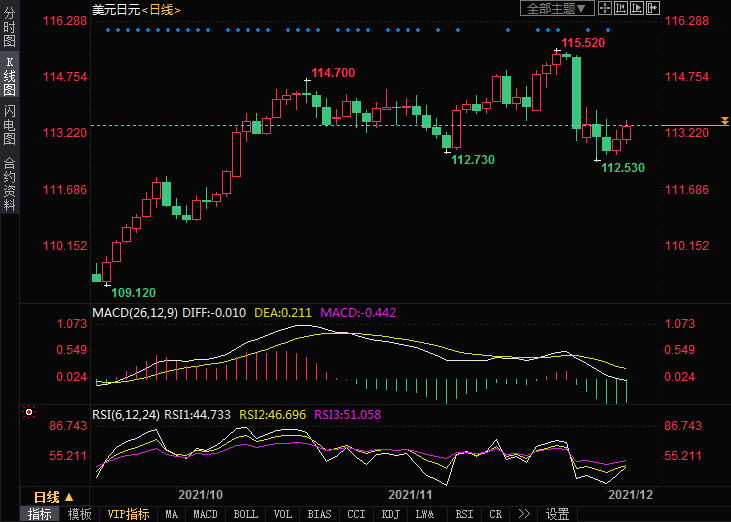
Task: Open the 设置 settings button
Action: [557, 514]
